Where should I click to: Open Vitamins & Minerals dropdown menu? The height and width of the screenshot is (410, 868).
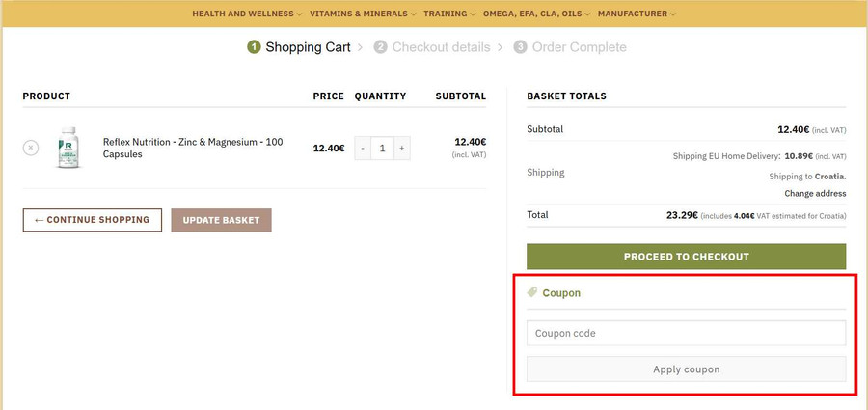(364, 14)
